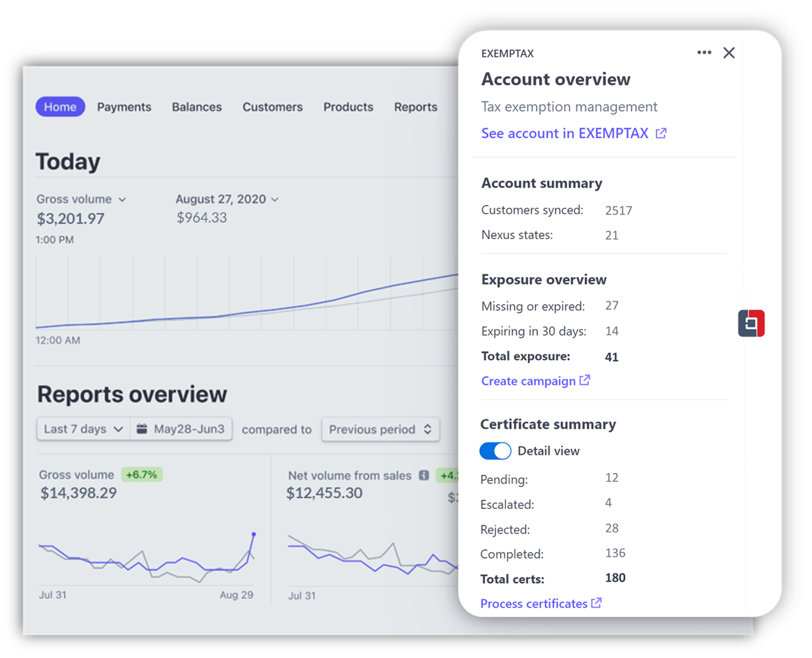The image size is (812, 658).
Task: Click the Gross volume weekly line chart
Action: (147, 557)
